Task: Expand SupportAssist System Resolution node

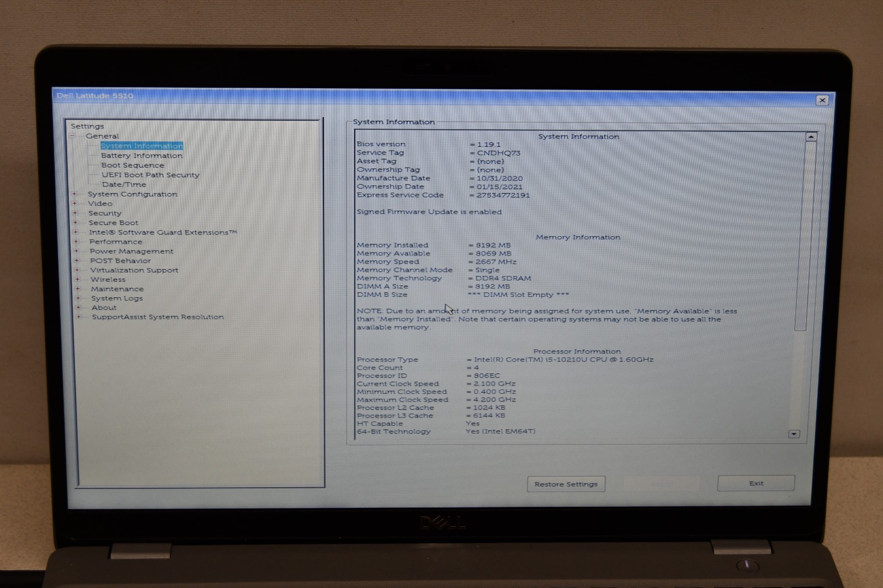Action: (x=78, y=317)
